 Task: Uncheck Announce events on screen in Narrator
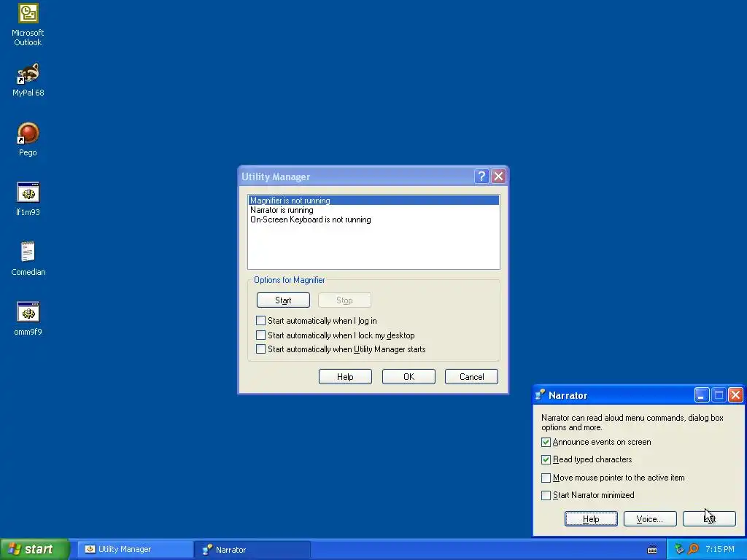tap(546, 442)
